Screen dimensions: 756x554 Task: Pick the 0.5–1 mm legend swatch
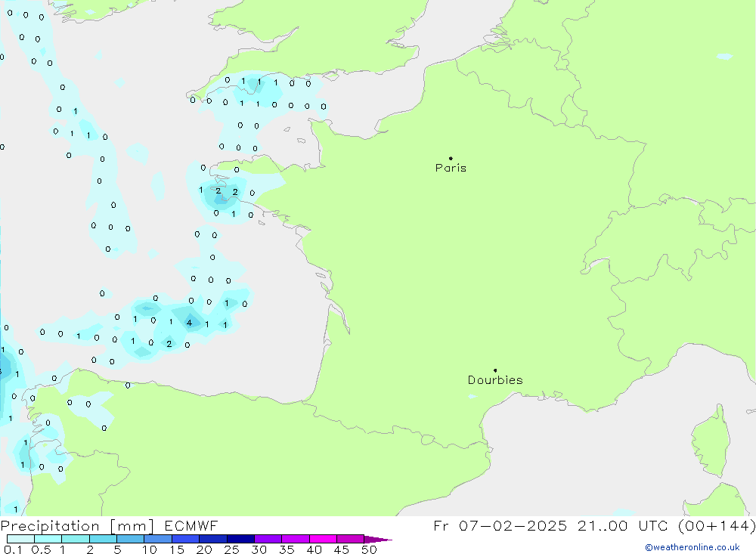(x=48, y=539)
